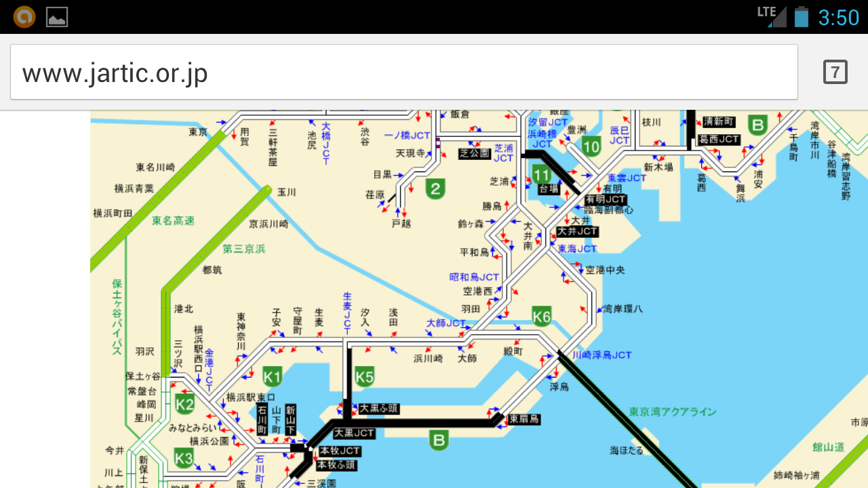Tap the battery icon in status bar
Screen dimensions: 868x488
[802, 16]
